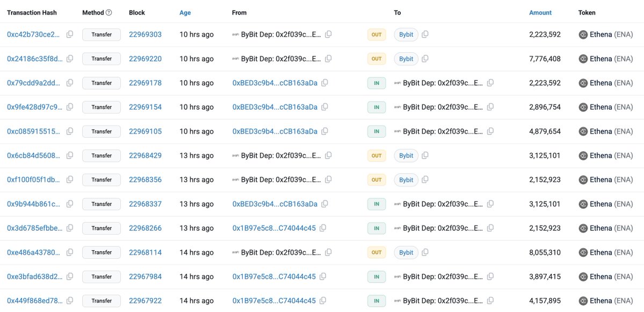Viewport: 644px width, 312px height.
Task: Click amount 3,897,415
Action: (545, 276)
